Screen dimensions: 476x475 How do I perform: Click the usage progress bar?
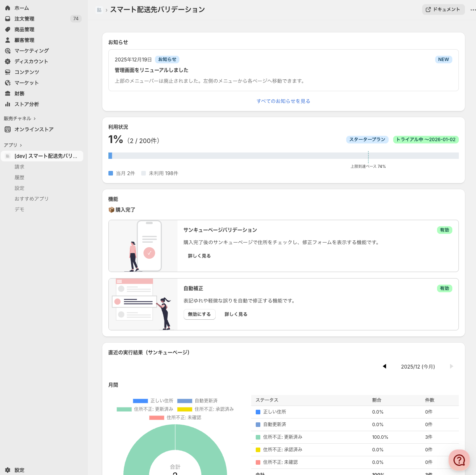point(283,156)
